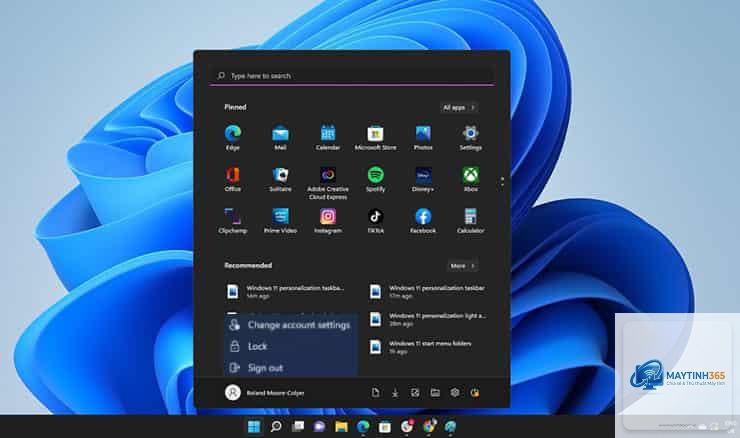Open the Mail app

click(280, 137)
